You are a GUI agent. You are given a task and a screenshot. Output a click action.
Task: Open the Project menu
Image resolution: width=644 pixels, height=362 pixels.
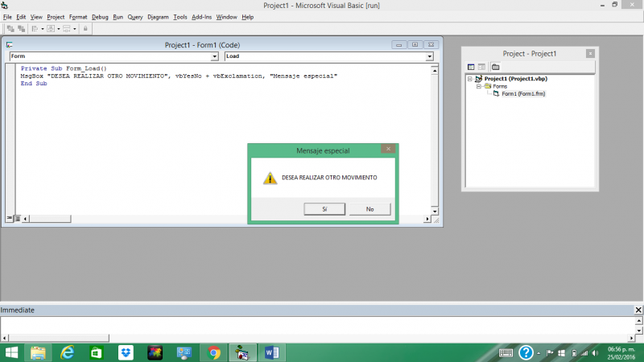(56, 17)
